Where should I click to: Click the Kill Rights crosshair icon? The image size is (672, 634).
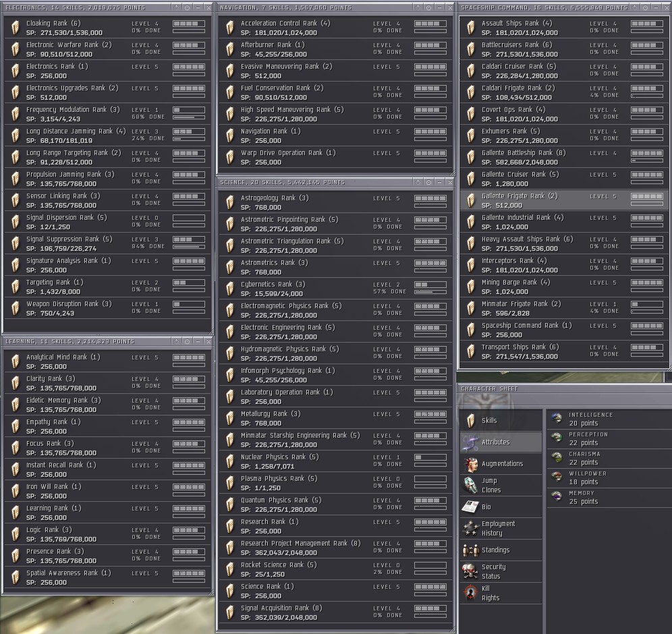click(x=470, y=593)
